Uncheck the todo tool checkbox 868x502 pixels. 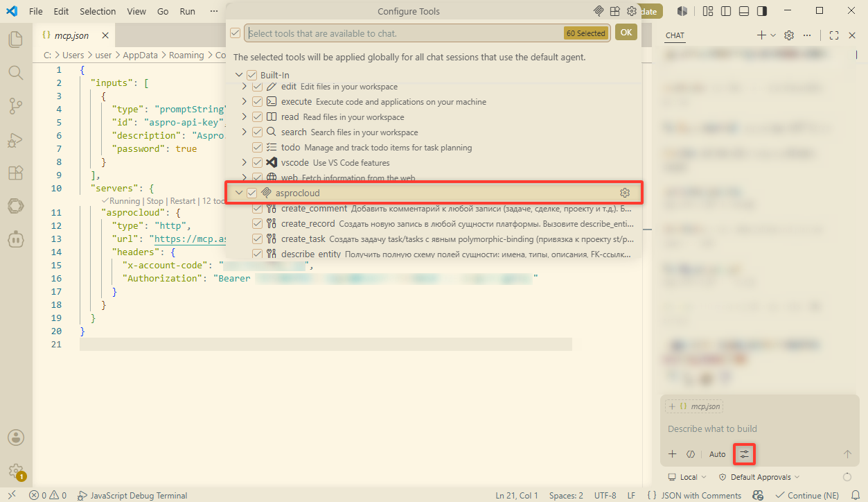pos(258,148)
